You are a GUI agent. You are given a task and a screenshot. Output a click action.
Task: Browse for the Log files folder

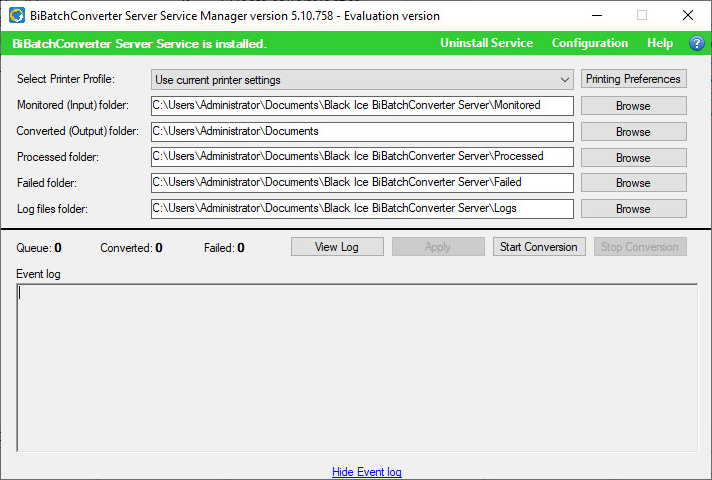point(633,209)
